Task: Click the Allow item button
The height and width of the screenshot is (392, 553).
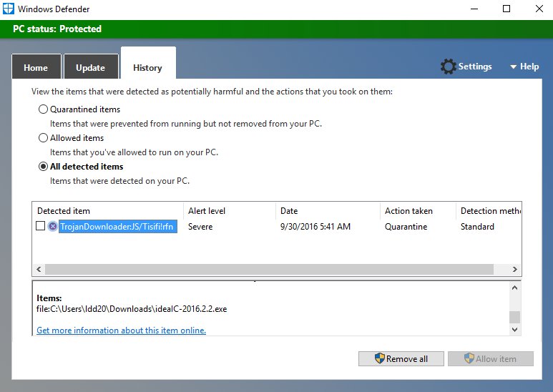Action: pyautogui.click(x=491, y=359)
